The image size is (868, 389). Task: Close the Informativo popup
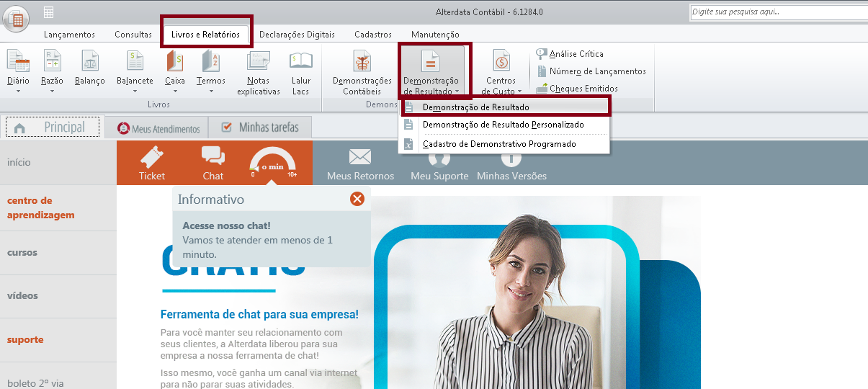point(357,199)
